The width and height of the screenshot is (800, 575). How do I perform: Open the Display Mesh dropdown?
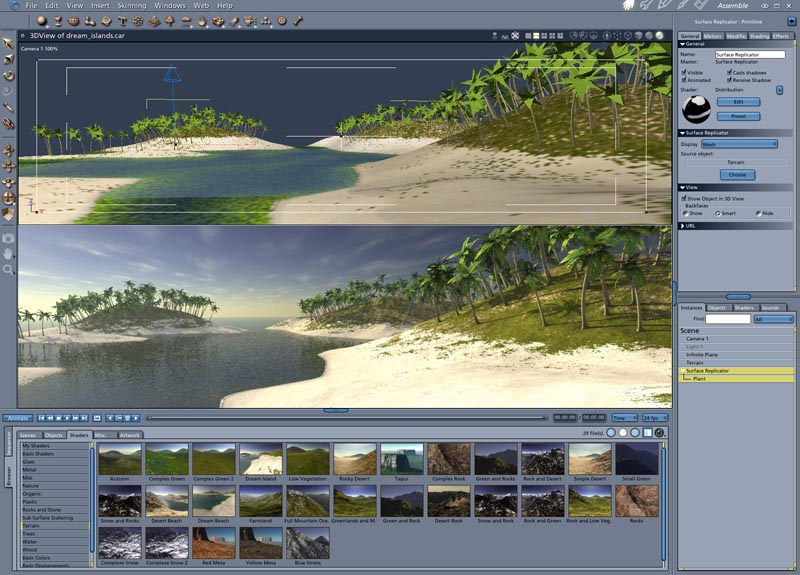point(739,144)
